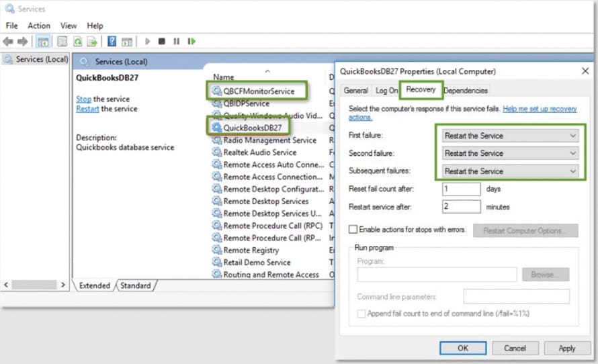This screenshot has width=598, height=364.
Task: Open the Action menu
Action: coord(39,26)
